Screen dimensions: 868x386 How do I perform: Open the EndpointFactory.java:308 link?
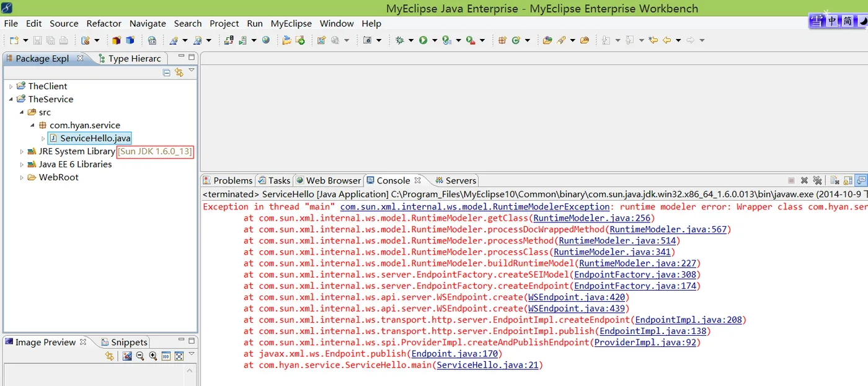pos(634,274)
